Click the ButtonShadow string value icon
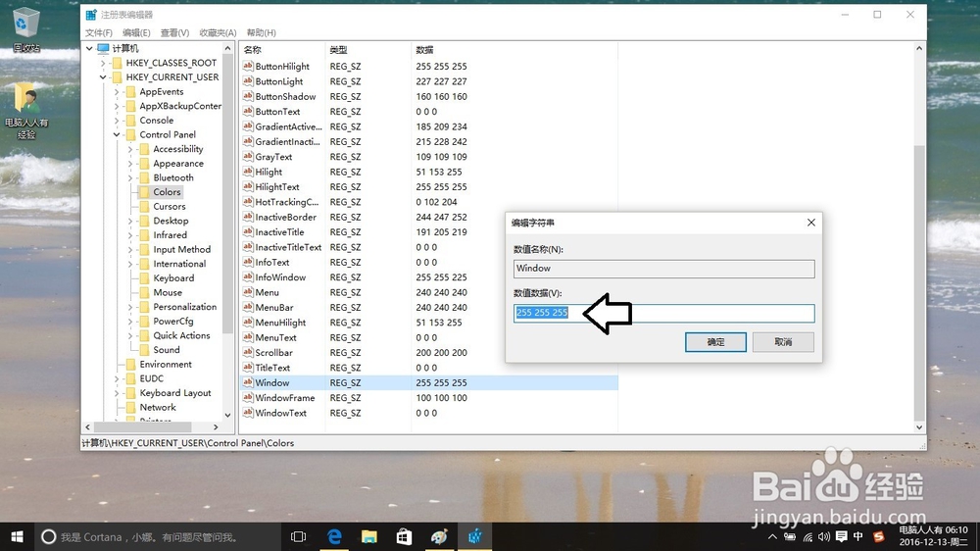Image resolution: width=980 pixels, height=551 pixels. tap(248, 96)
